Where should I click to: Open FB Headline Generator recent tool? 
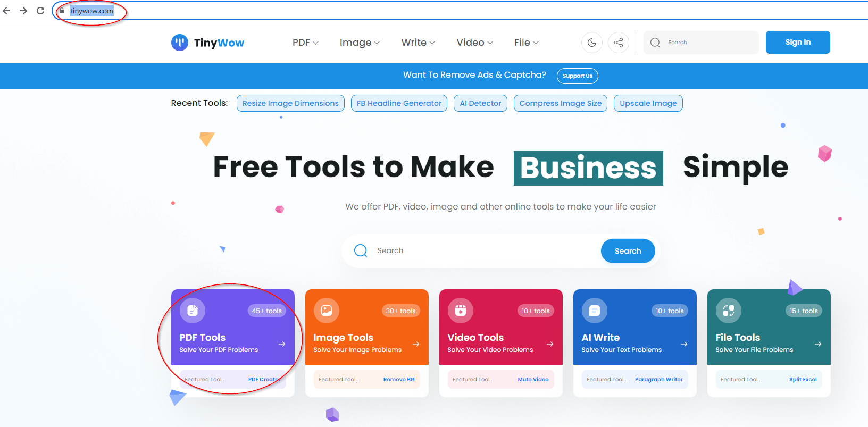(x=399, y=103)
